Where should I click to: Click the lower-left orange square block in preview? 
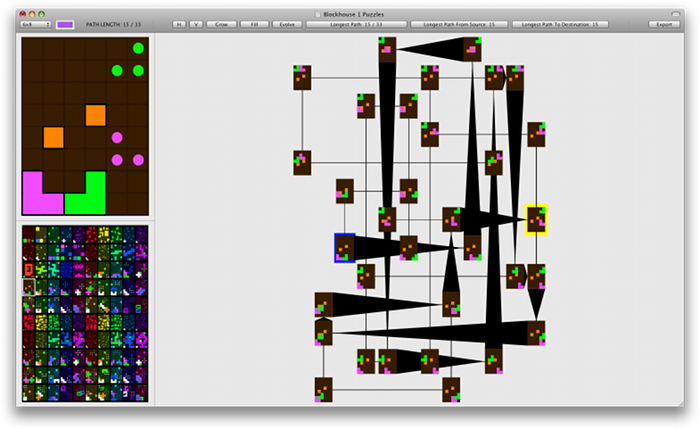point(53,137)
